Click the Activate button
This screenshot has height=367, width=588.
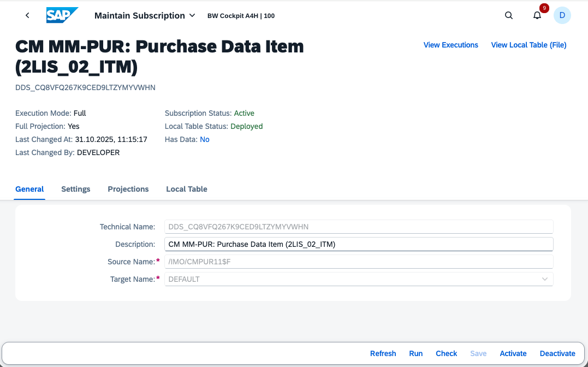(513, 353)
